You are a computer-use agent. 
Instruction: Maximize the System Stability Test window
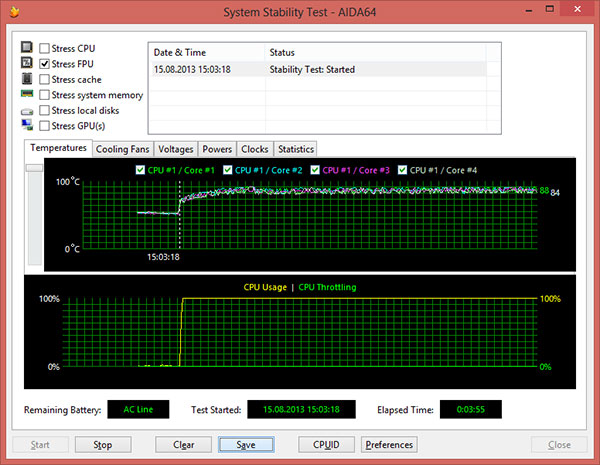pos(550,9)
